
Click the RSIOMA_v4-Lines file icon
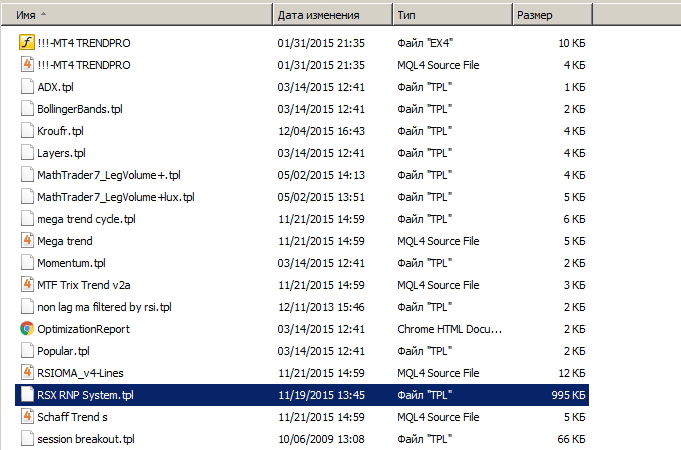pyautogui.click(x=27, y=373)
